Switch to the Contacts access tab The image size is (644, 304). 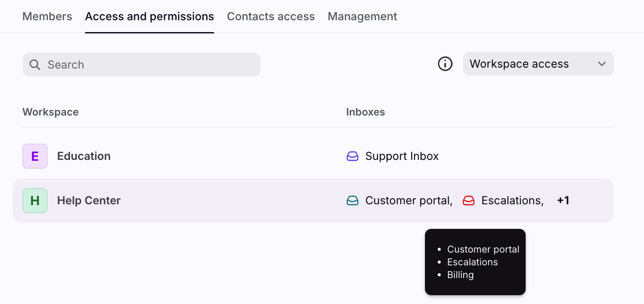point(271,17)
